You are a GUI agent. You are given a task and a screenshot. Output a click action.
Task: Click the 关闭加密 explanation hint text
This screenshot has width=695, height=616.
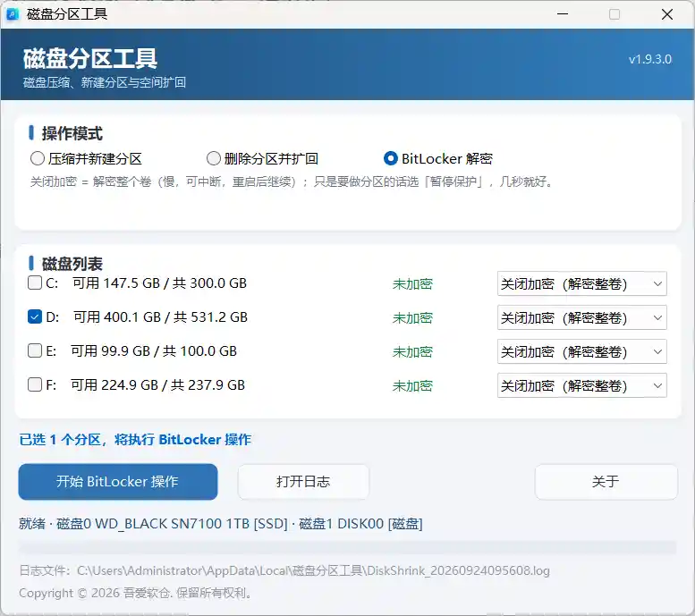pyautogui.click(x=292, y=181)
